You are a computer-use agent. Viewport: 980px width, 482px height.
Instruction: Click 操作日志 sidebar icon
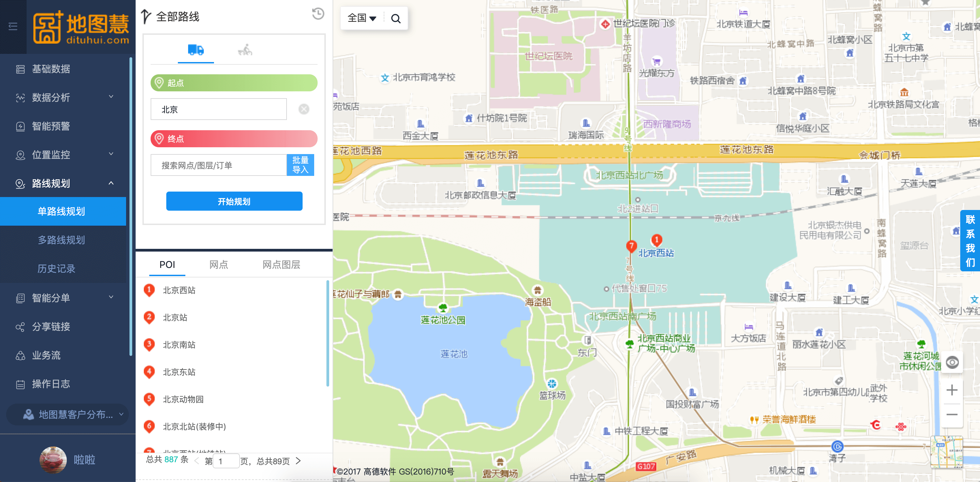20,384
